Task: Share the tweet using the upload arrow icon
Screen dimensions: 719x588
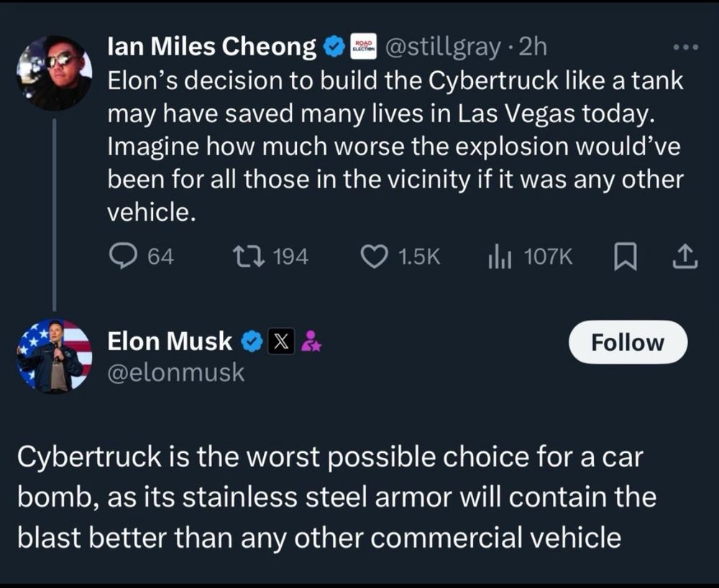Action: (685, 257)
